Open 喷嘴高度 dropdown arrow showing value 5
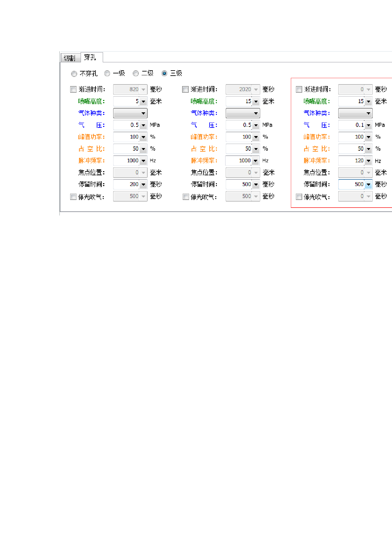This screenshot has width=392, height=555. (144, 102)
